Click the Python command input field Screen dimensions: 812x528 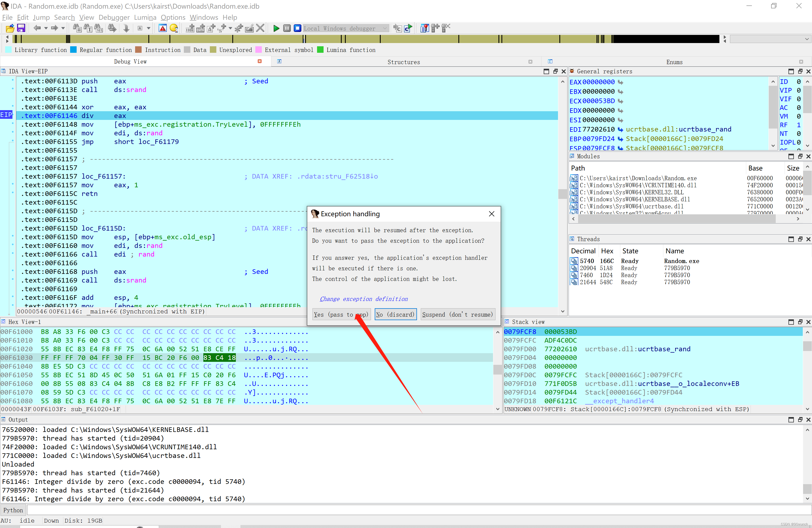coord(409,510)
